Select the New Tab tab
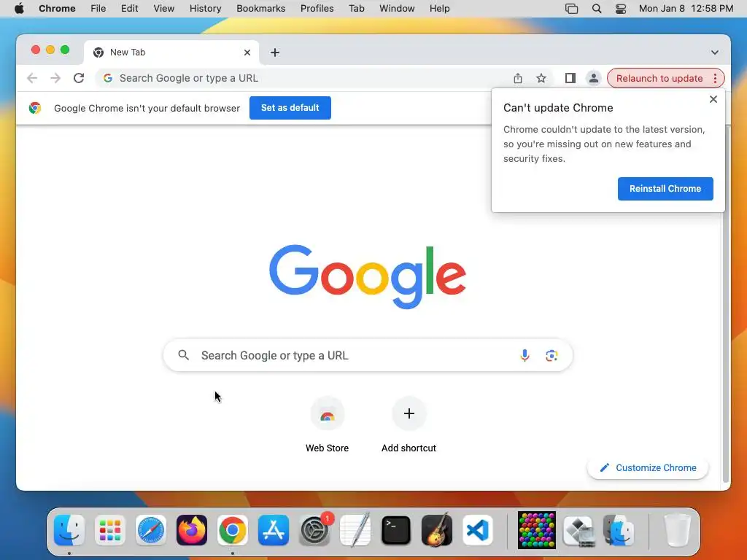Screen dimensions: 747x560 click(x=171, y=52)
